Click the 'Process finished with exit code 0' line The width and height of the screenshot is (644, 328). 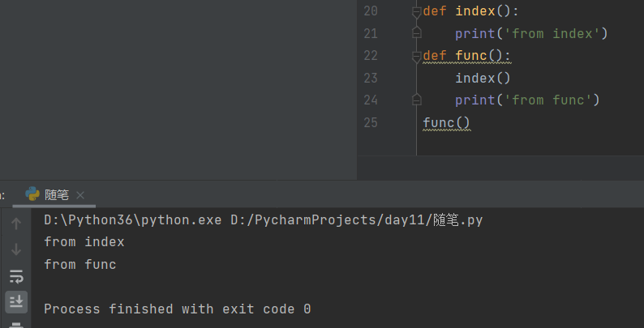177,309
